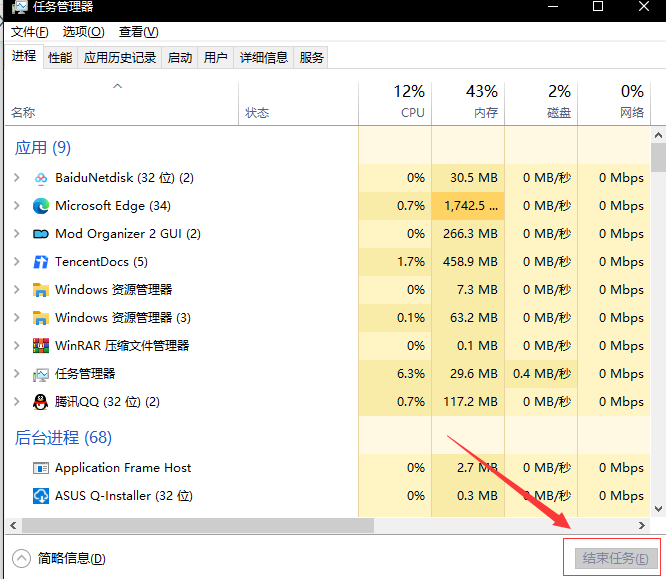Viewport: 666px width, 579px height.
Task: Click the ASUS Q-Installer icon
Action: point(41,496)
